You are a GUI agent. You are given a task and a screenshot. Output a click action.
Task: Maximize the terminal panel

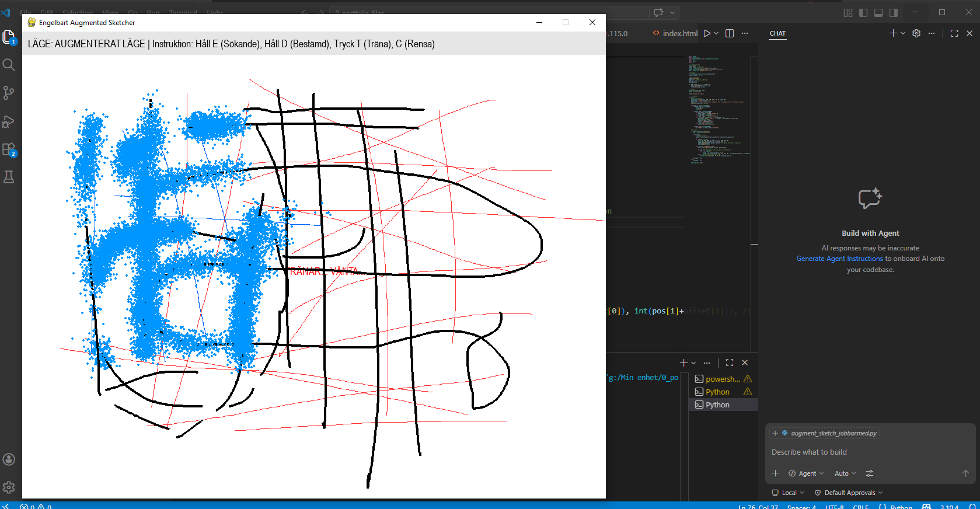pyautogui.click(x=730, y=362)
